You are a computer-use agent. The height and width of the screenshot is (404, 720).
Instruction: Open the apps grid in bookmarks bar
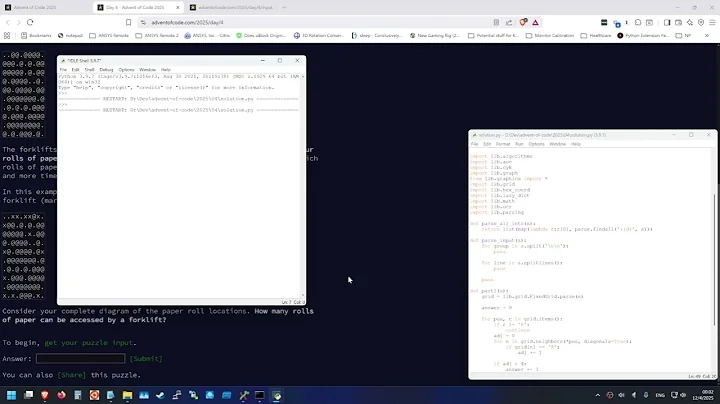pyautogui.click(x=7, y=35)
